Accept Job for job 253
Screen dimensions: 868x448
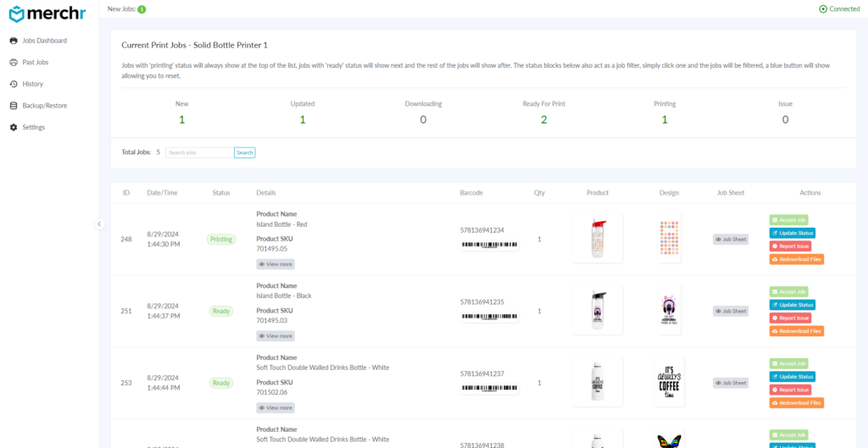click(788, 363)
